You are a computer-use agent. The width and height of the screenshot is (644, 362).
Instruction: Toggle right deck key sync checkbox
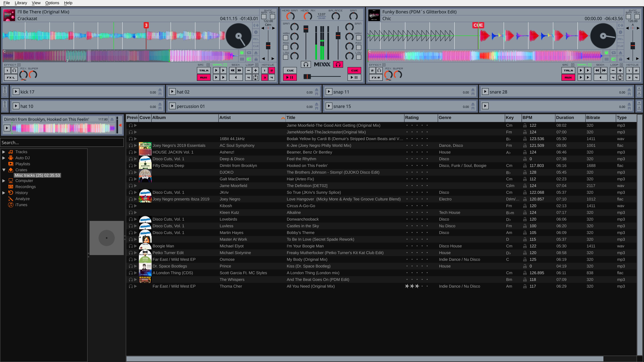pos(637,17)
